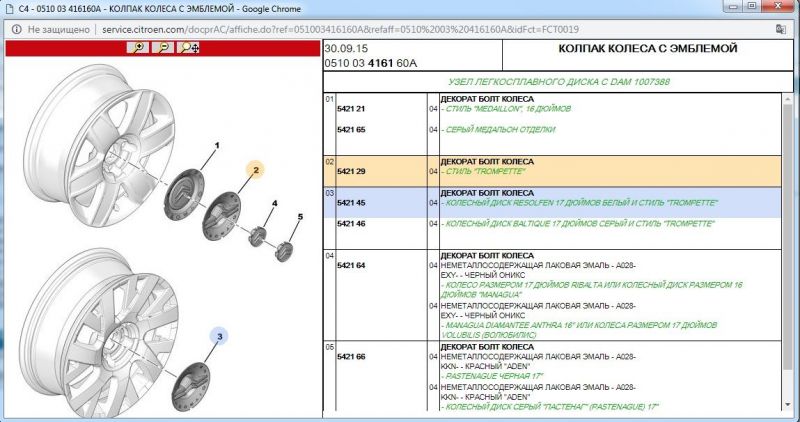The height and width of the screenshot is (422, 800).
Task: Select part number 5421 66
Action: point(351,357)
